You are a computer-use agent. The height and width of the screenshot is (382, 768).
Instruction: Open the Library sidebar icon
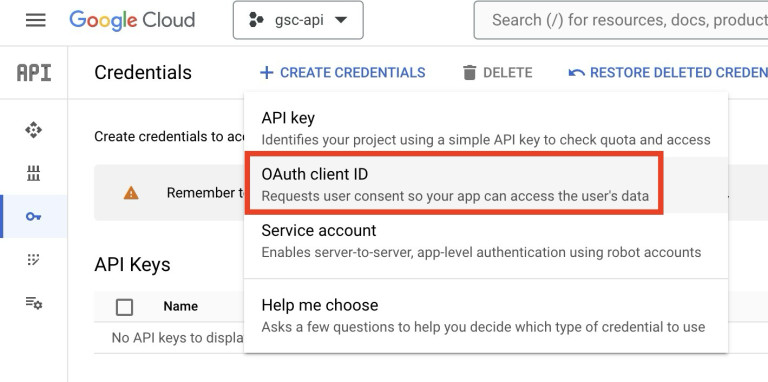tap(33, 173)
